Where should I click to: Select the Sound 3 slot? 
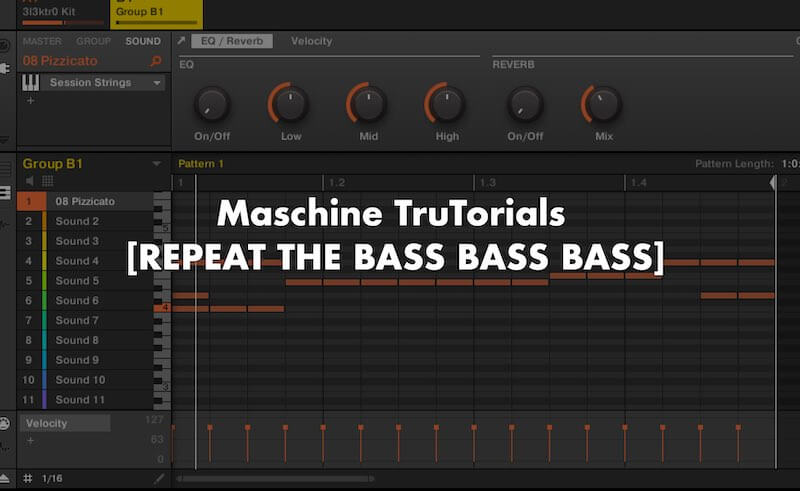(x=85, y=241)
